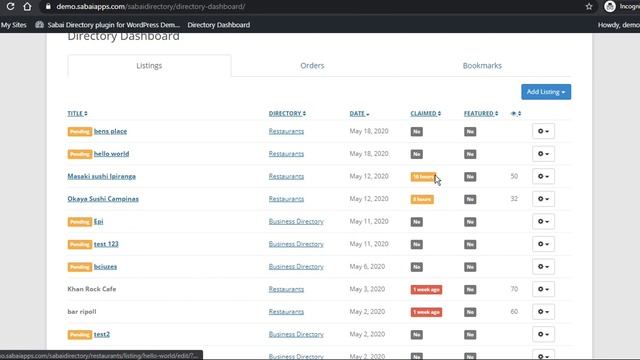This screenshot has height=360, width=640.
Task: Open the gear menu for test2
Action: click(x=543, y=334)
